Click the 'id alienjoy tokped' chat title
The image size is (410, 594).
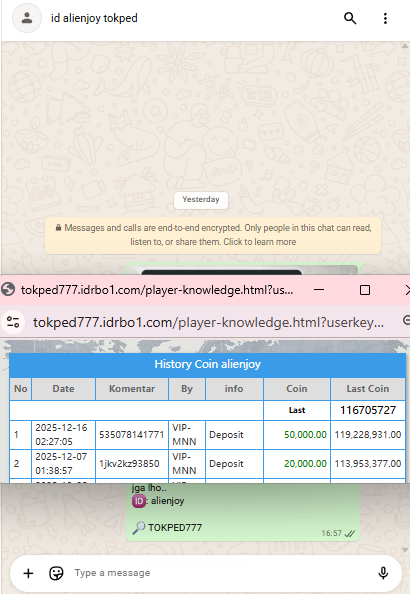(94, 18)
